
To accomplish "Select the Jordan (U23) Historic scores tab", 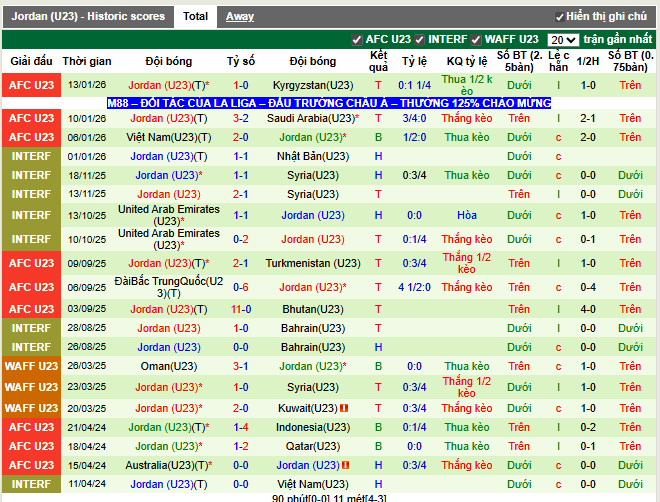I will [x=88, y=16].
